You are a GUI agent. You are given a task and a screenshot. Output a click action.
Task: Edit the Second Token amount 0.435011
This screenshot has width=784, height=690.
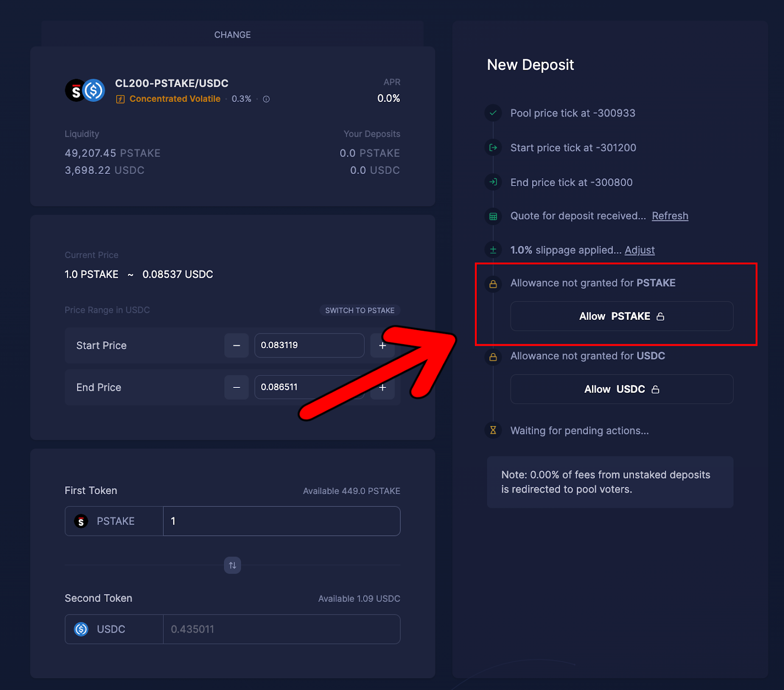pyautogui.click(x=282, y=629)
